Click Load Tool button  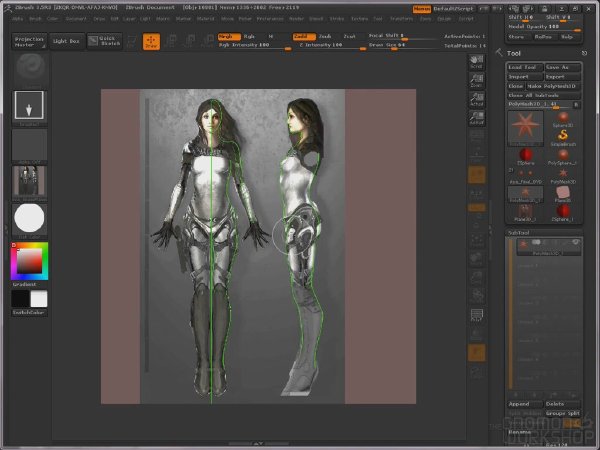525,67
